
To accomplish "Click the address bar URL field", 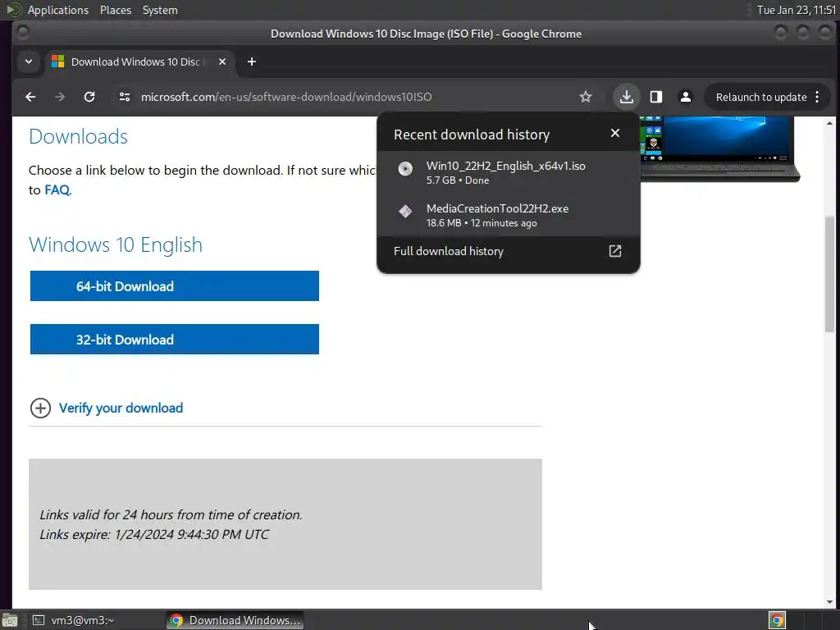I will [x=343, y=97].
